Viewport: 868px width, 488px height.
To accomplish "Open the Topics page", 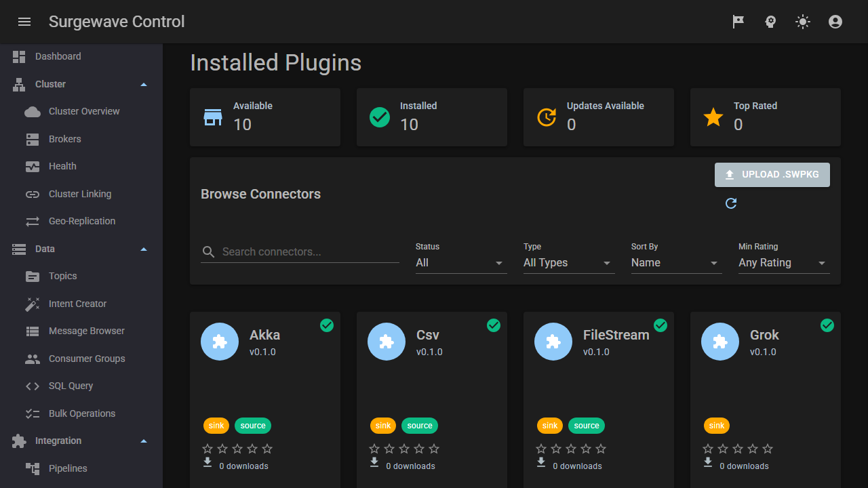I will [81, 277].
